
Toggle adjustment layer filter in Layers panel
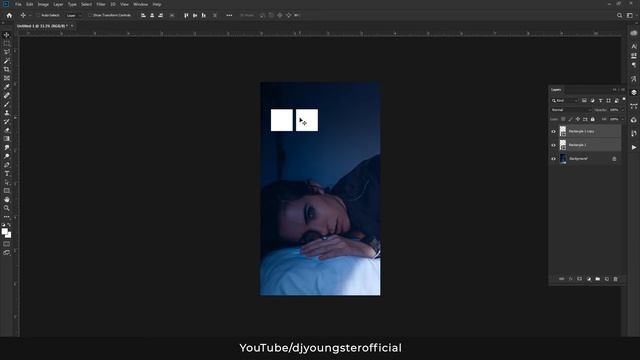592,100
